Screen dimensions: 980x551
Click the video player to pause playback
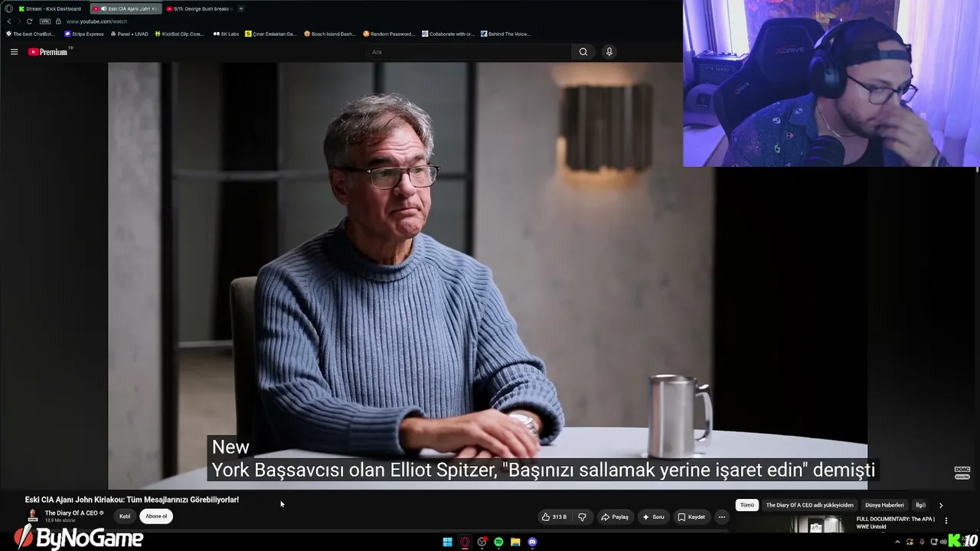tap(488, 275)
